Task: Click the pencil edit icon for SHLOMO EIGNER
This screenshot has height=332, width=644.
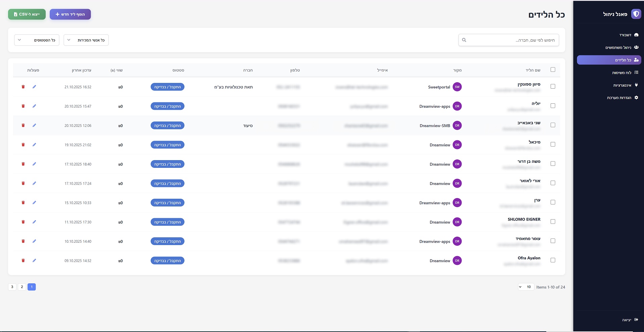Action: pyautogui.click(x=34, y=222)
